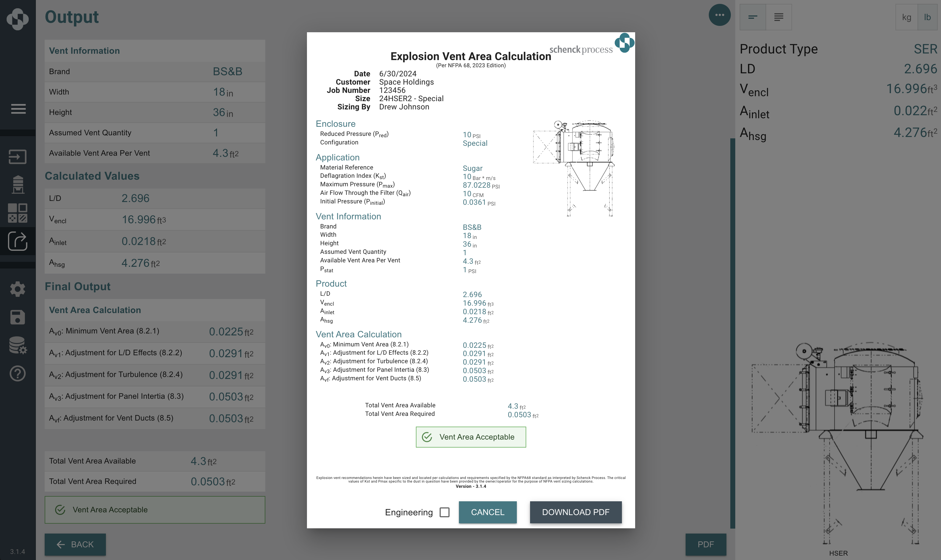Open the grid pattern layout icon
941x560 pixels.
click(17, 213)
